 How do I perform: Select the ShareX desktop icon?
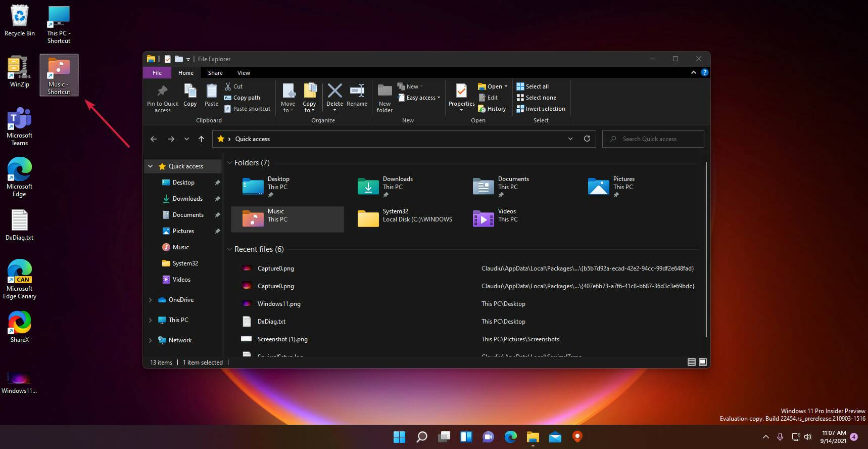[x=19, y=327]
